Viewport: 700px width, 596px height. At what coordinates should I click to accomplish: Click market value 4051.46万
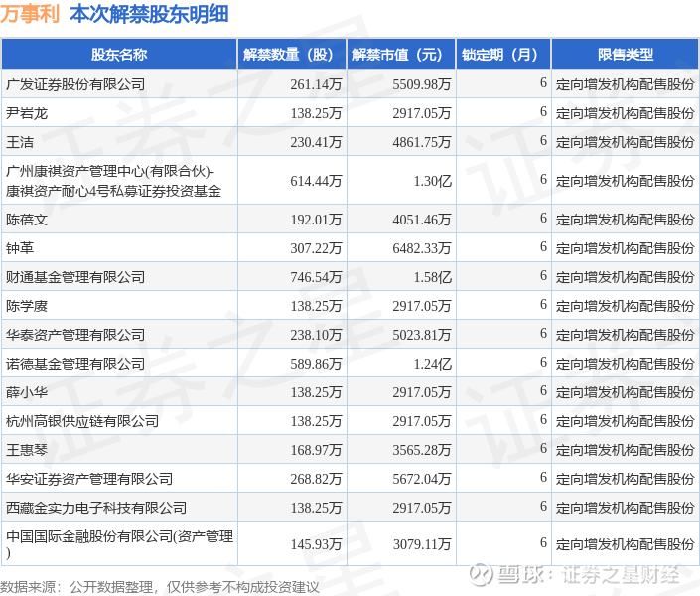coord(422,220)
